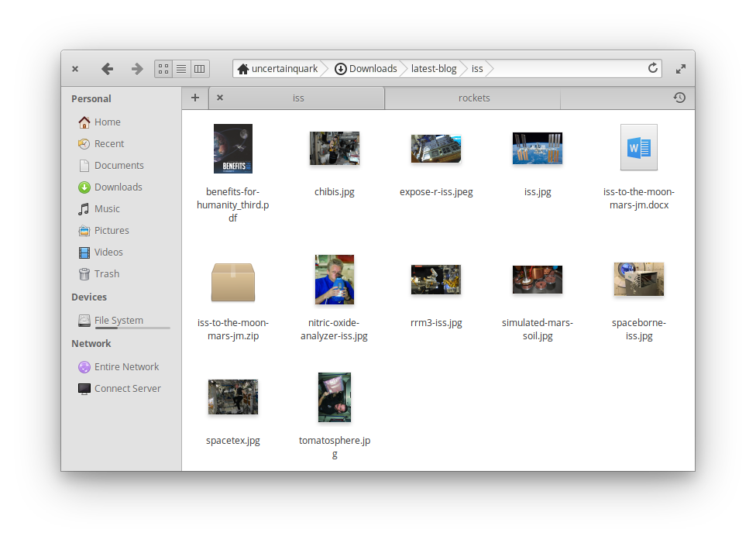Switch to column view
Screen dimensions: 756x543
pos(199,69)
